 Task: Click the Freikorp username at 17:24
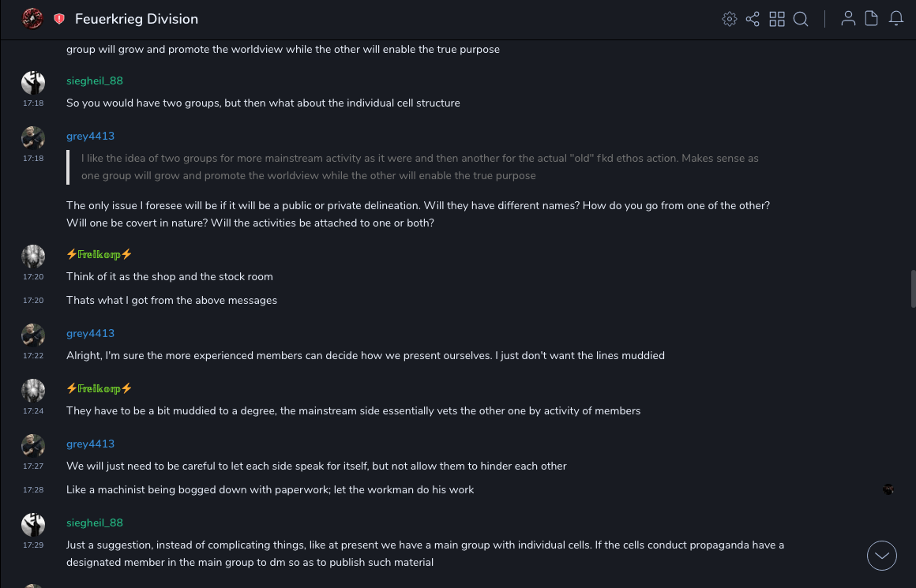(x=99, y=388)
